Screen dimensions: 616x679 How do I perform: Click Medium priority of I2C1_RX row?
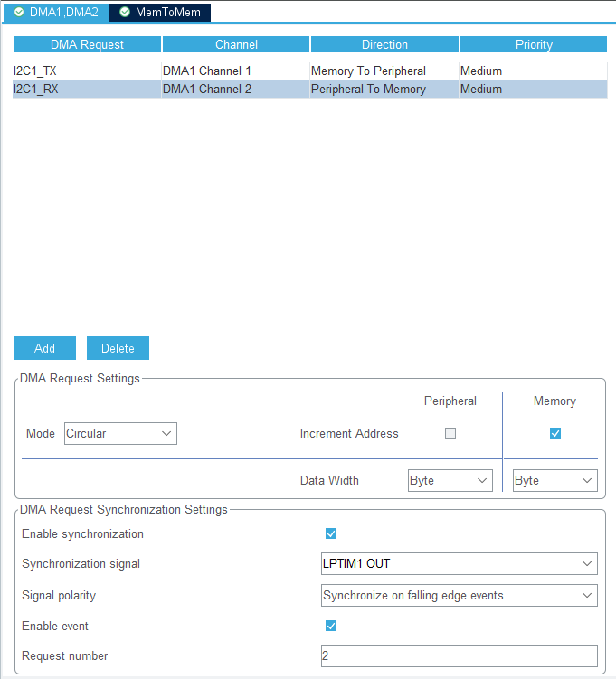point(534,90)
